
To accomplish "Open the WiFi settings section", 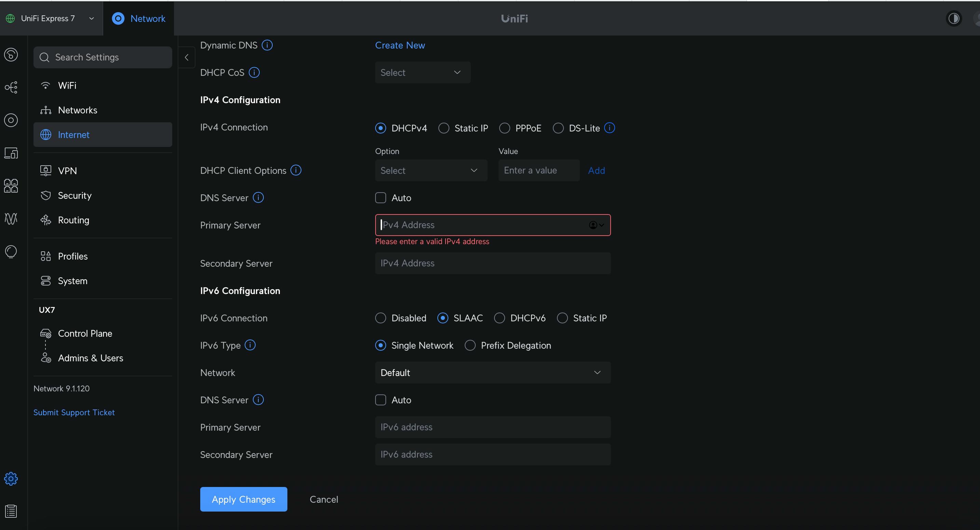I will pos(103,86).
